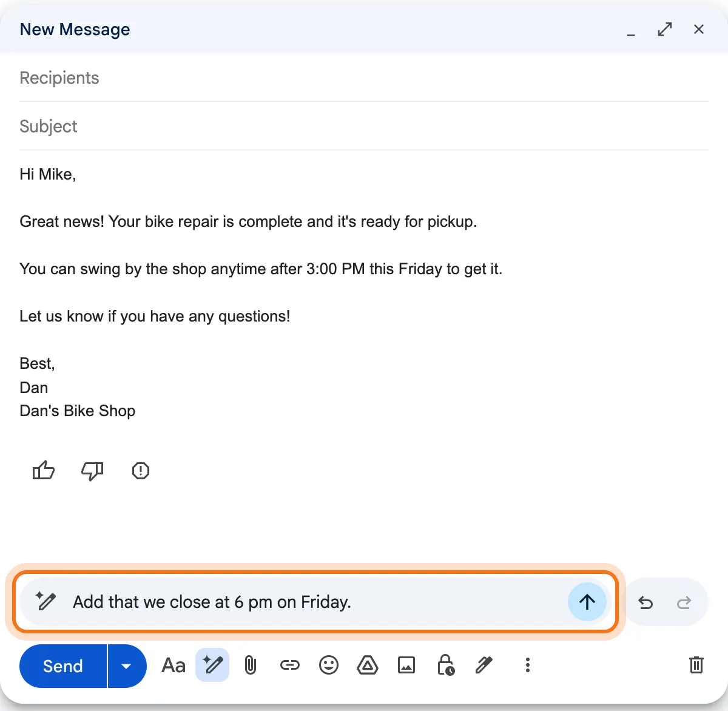Insert files using the Drive icon
The width and height of the screenshot is (728, 711).
click(x=368, y=666)
